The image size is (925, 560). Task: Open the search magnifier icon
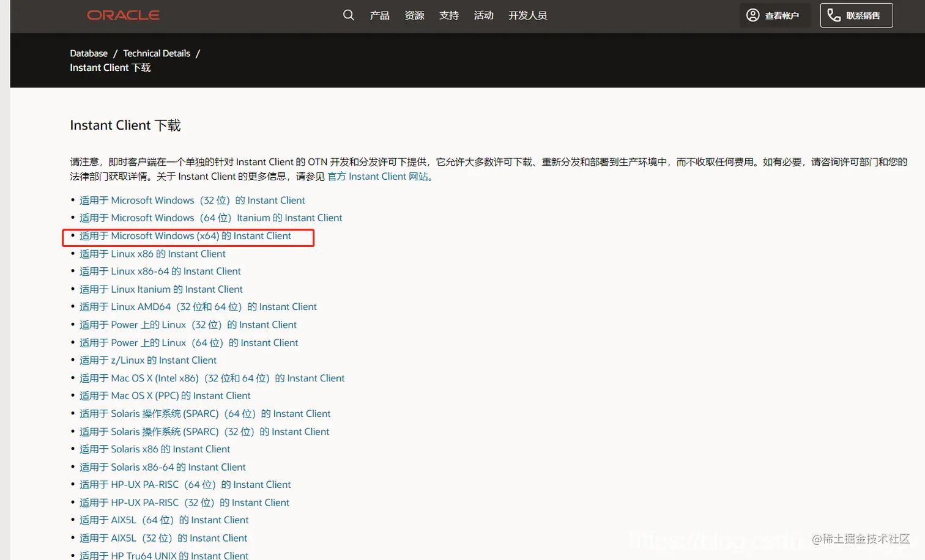(x=349, y=15)
